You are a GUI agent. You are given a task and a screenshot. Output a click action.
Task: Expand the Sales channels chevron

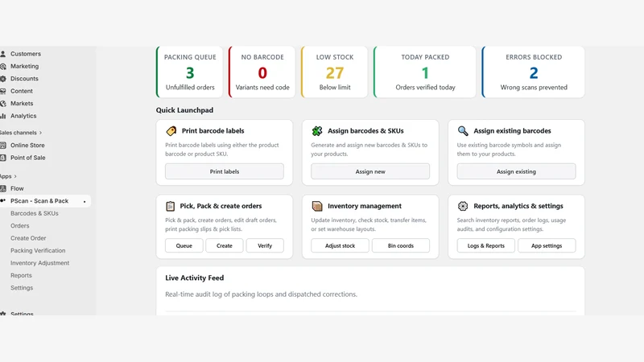(41, 133)
